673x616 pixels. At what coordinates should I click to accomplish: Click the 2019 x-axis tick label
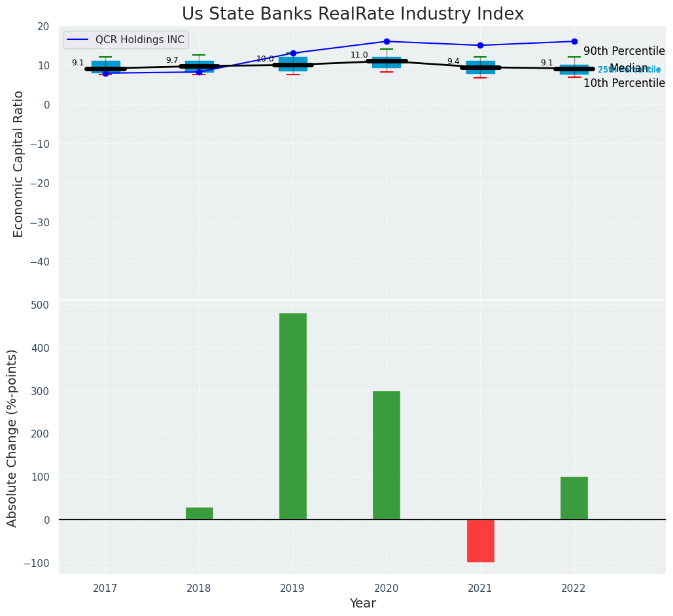click(292, 589)
